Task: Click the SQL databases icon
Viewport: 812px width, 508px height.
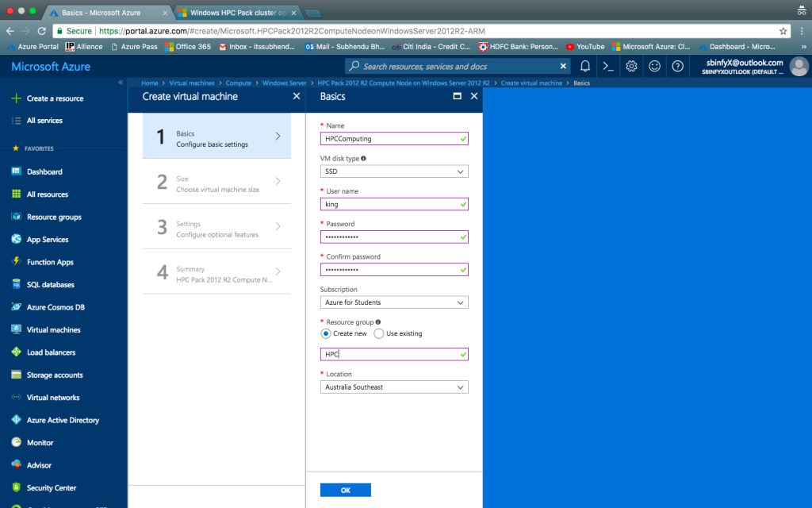Action: [16, 284]
